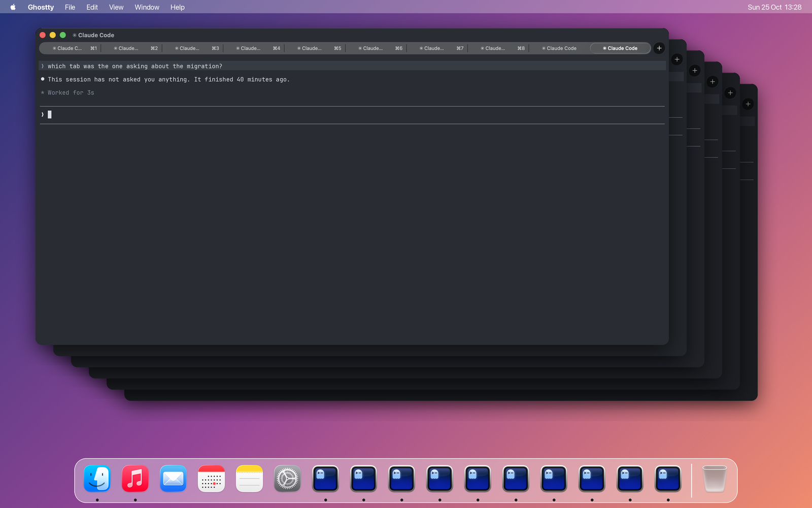The height and width of the screenshot is (508, 812).
Task: Open the File menu
Action: [x=70, y=7]
